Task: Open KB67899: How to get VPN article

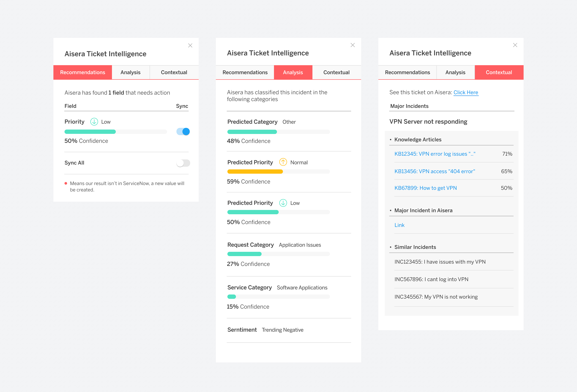Action: [x=425, y=188]
